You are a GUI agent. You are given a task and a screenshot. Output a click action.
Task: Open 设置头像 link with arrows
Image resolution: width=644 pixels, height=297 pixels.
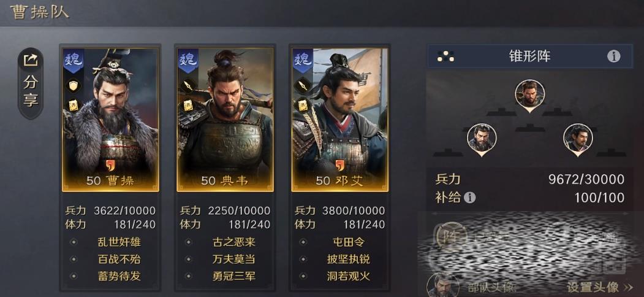tap(600, 287)
